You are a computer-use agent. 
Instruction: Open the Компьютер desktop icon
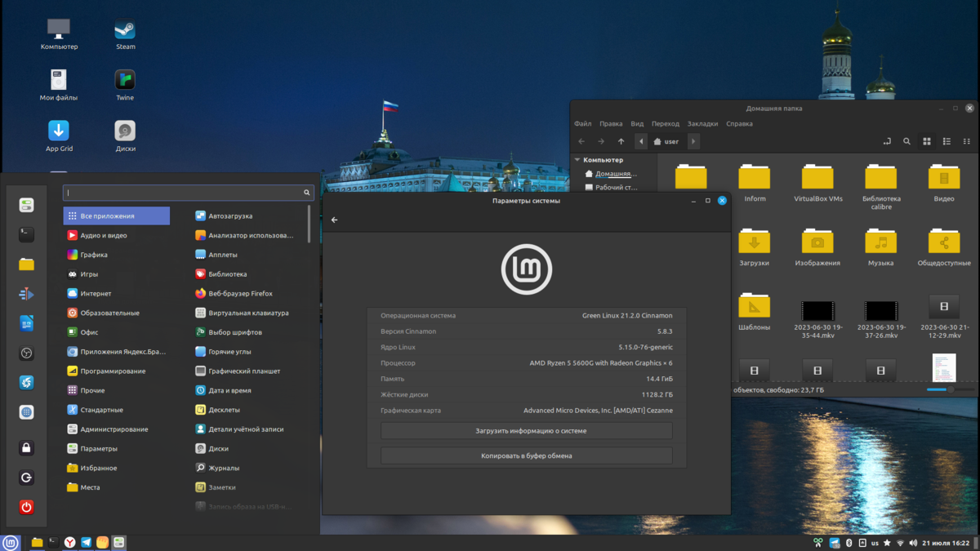(x=59, y=34)
